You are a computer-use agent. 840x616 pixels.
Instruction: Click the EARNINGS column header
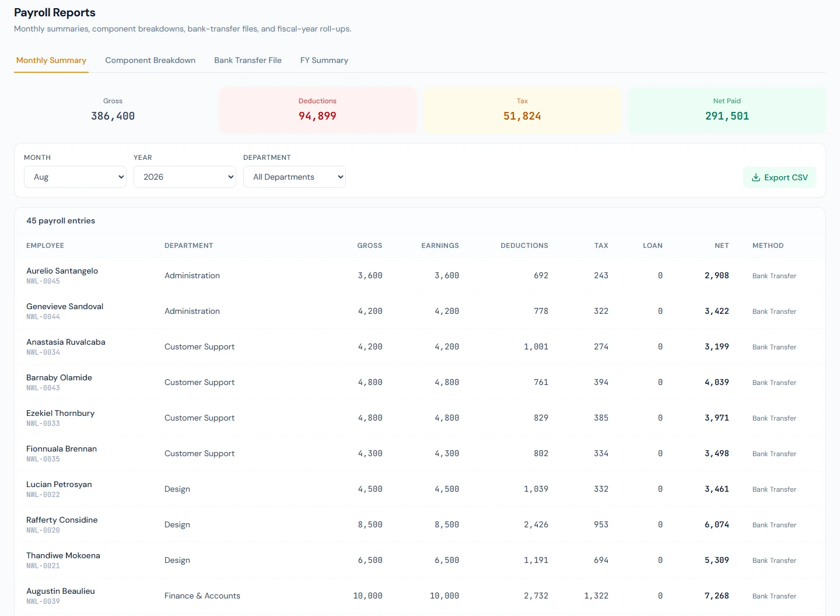440,246
